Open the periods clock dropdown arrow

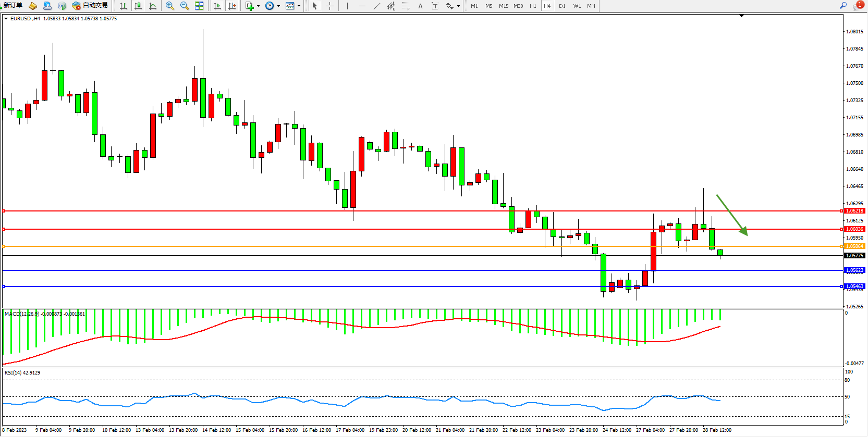coord(278,6)
